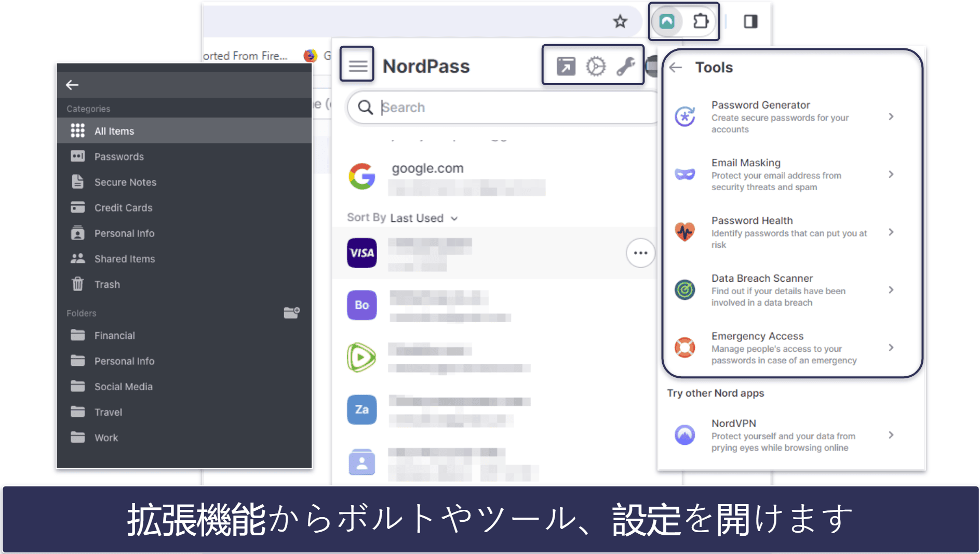Click the Firefox bookmark icon in bookmarks bar
Screen dimensions: 980x554
click(310, 56)
